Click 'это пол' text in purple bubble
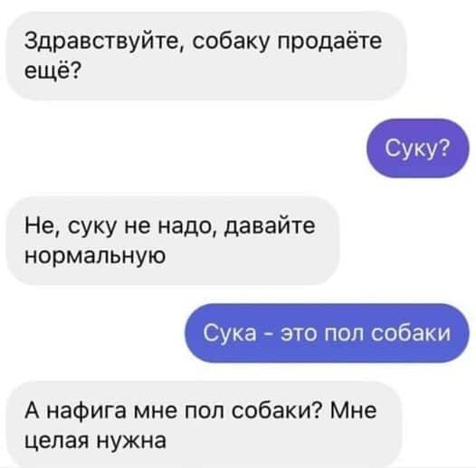476x468 pixels. [323, 333]
